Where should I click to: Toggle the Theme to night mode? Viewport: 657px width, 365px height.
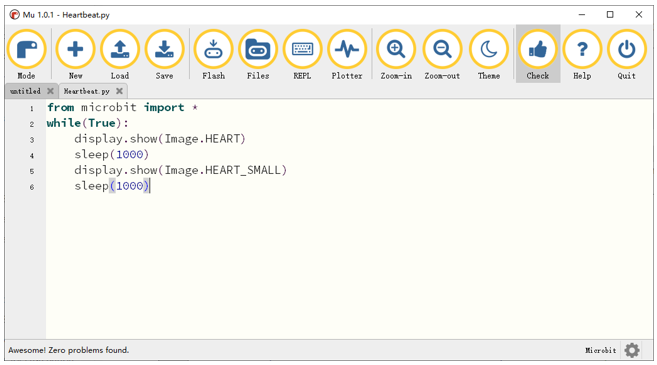coord(489,54)
